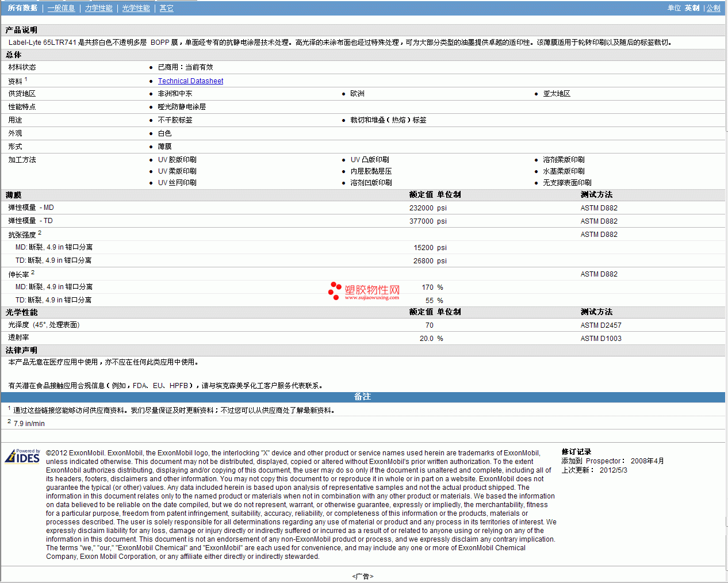Click the 水基柔版印刷 processing entry
This screenshot has width=728, height=583.
click(564, 171)
